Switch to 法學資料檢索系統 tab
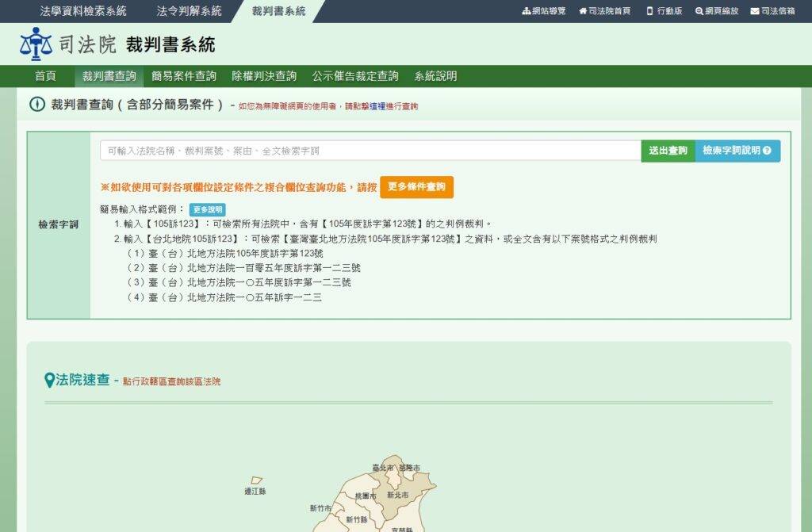Screen dimensions: 812x532 (83, 11)
